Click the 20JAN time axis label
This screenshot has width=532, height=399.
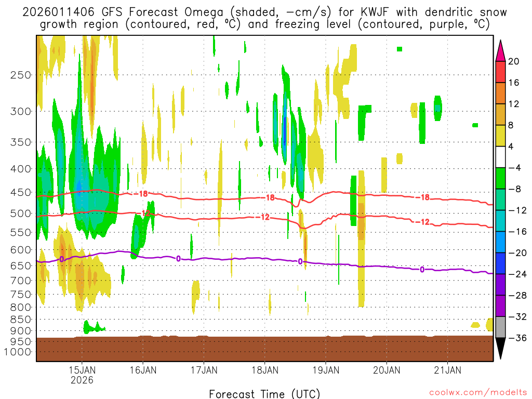(387, 370)
